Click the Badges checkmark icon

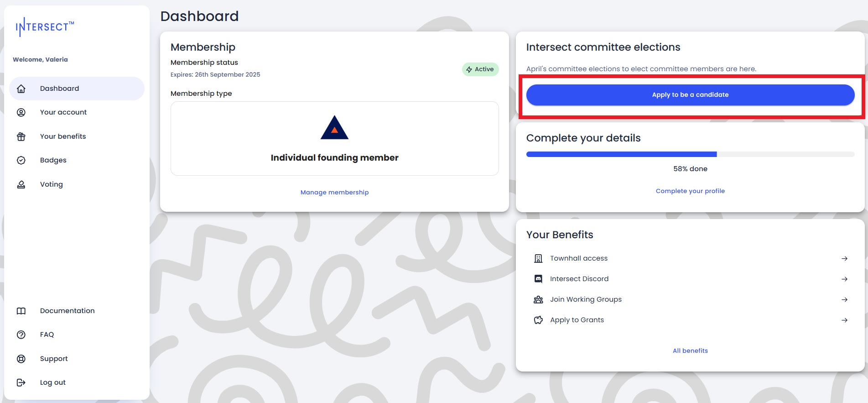pyautogui.click(x=21, y=160)
